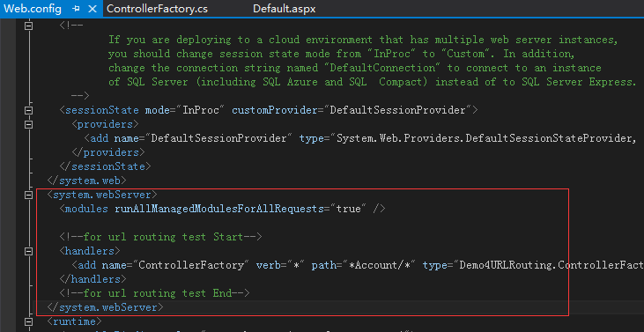Click the "for url routing test End" comment

pyautogui.click(x=154, y=293)
